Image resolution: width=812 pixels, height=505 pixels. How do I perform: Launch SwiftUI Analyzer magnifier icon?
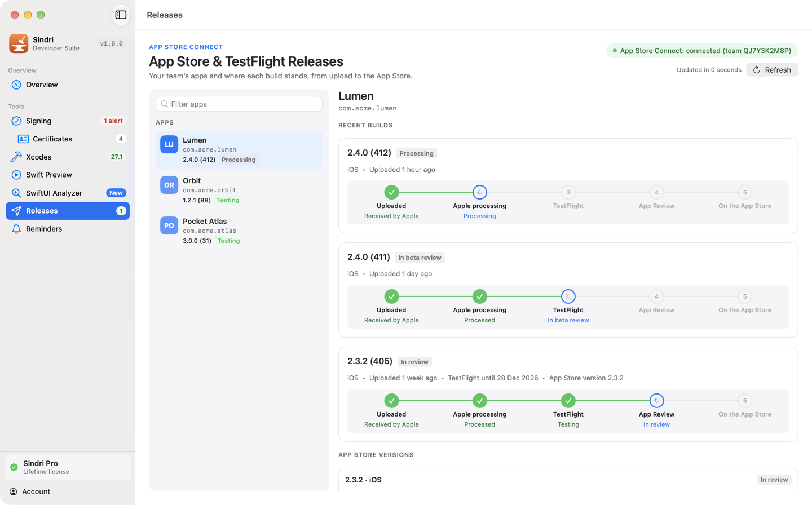[16, 193]
